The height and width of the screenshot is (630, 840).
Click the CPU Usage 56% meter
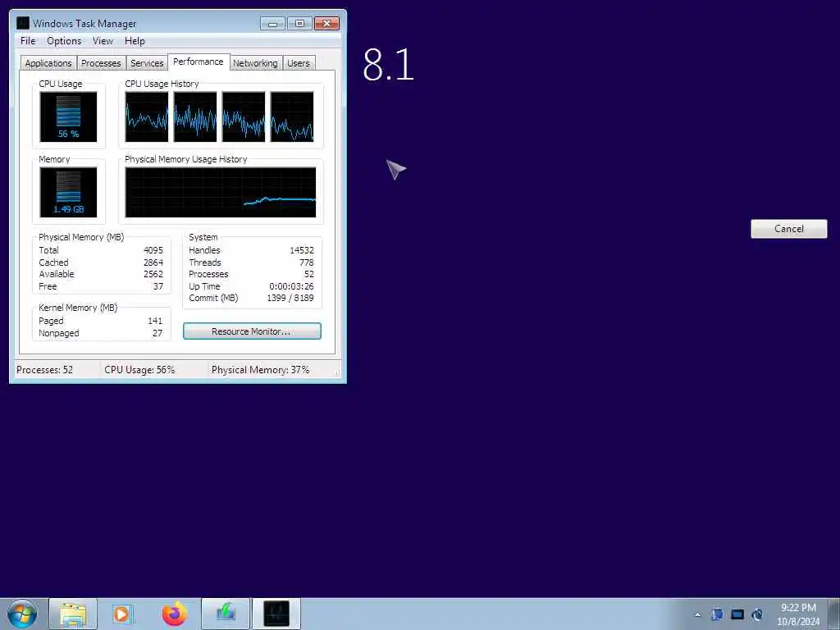point(69,116)
